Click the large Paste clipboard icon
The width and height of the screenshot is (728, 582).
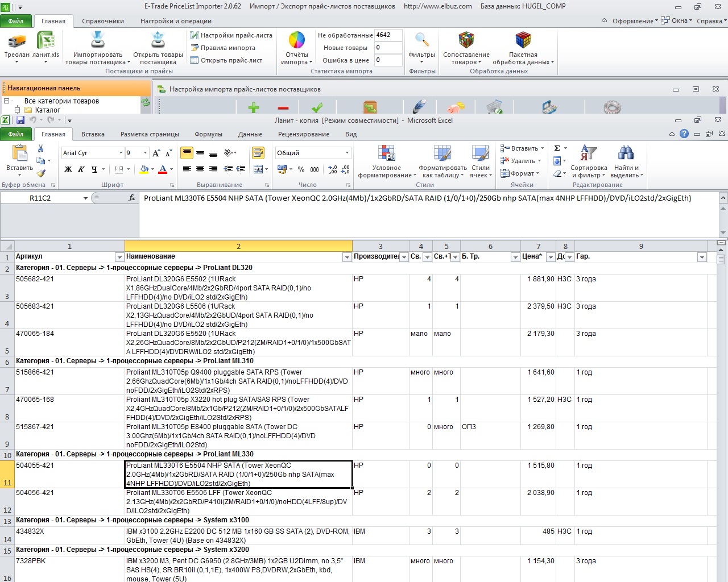[20, 153]
